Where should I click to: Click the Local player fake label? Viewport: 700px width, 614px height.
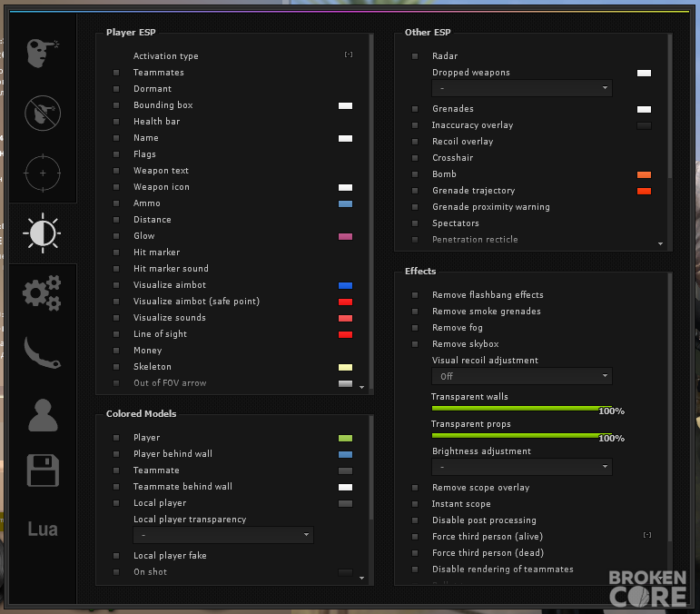(x=170, y=556)
